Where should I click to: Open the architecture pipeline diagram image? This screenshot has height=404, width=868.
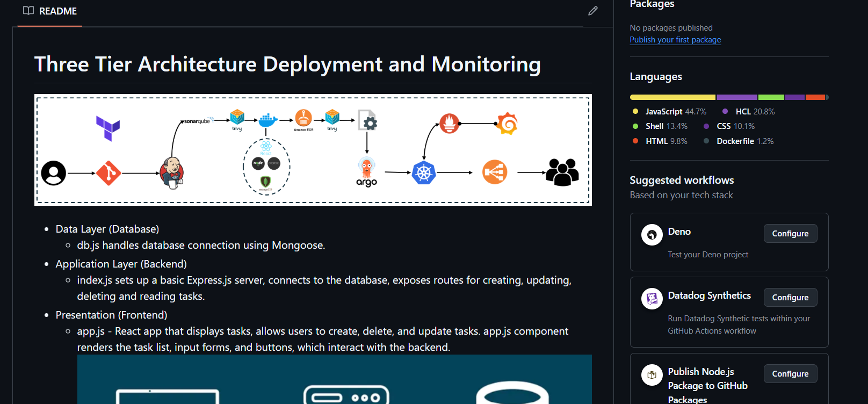point(313,150)
